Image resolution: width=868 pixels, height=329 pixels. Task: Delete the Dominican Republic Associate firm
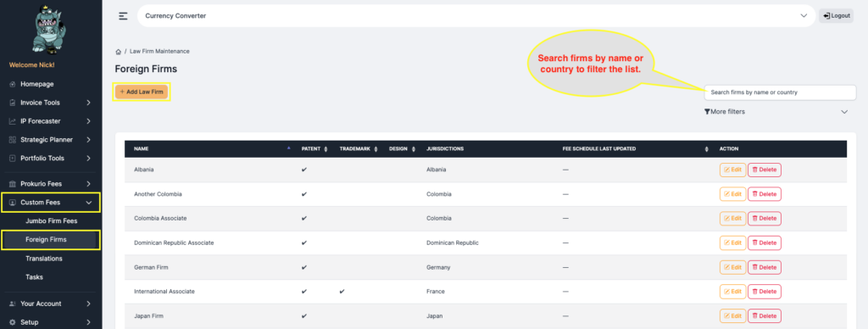tap(765, 243)
